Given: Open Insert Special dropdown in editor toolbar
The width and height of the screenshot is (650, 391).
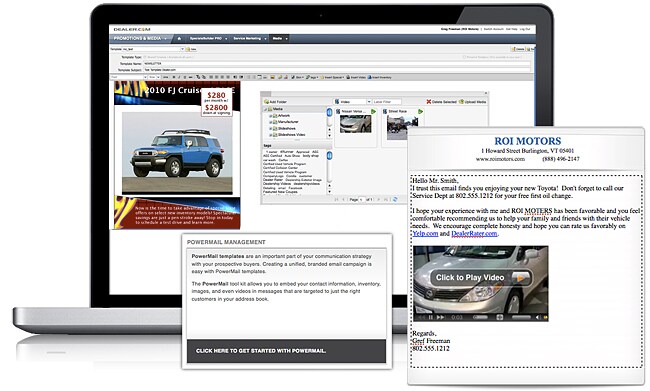Looking at the screenshot, I should coord(332,77).
